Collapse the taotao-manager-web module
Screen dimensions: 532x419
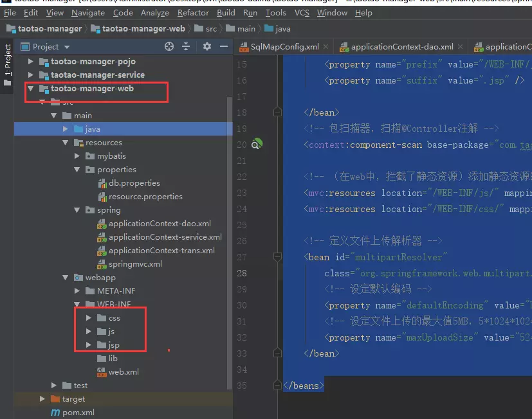[x=30, y=89]
